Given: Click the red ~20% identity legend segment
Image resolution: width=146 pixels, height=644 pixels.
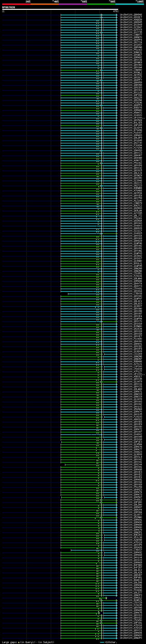Looking at the screenshot, I should point(16,4).
